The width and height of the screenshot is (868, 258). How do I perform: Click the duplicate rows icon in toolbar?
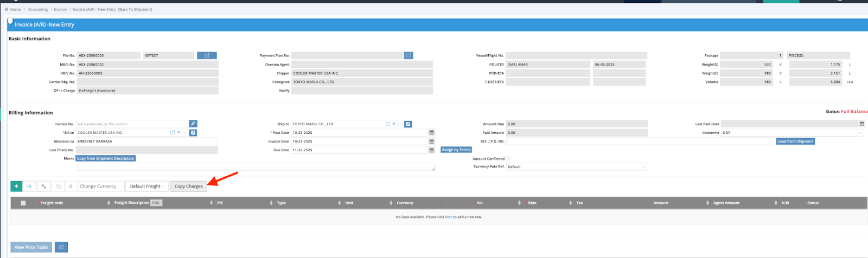tap(58, 186)
